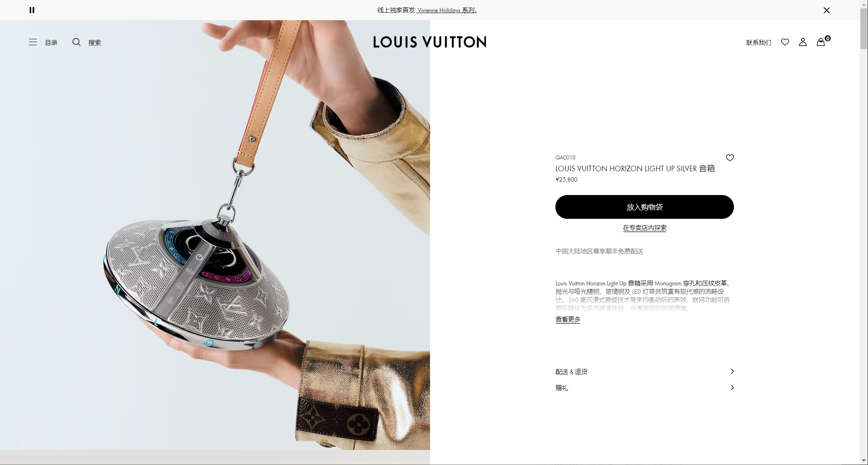
Task: Open the account profile icon
Action: [803, 42]
